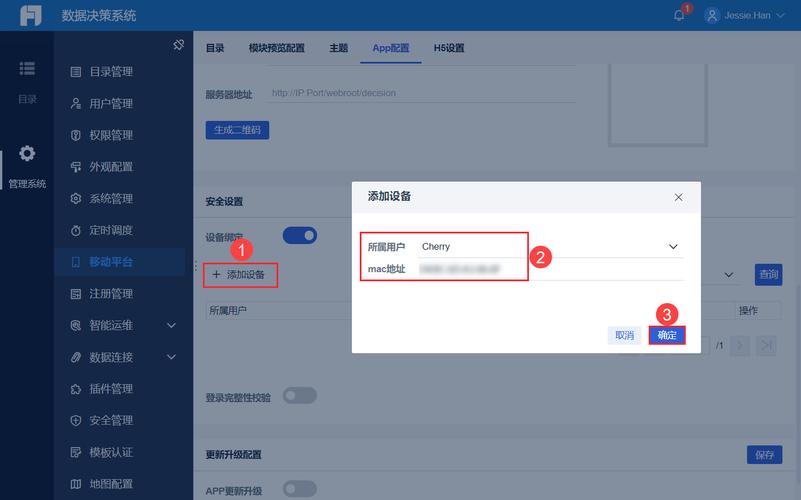
Task: Switch to the 主题 tab
Action: click(x=338, y=48)
